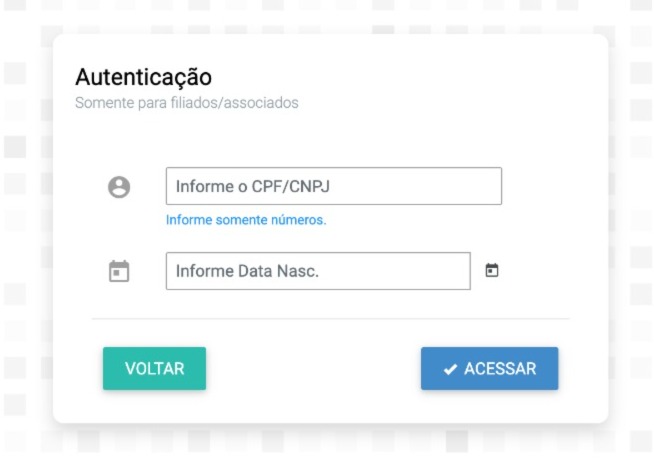Click the horizontal divider above the buttons

(x=330, y=319)
